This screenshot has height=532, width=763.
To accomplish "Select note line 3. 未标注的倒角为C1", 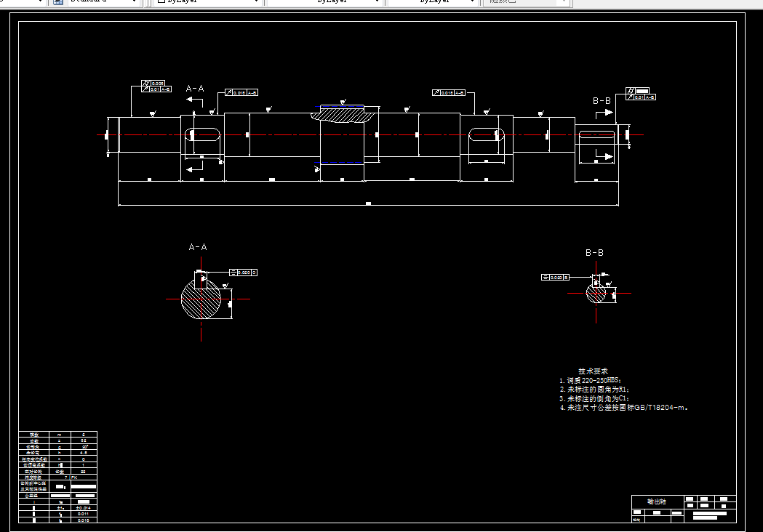I will (595, 398).
